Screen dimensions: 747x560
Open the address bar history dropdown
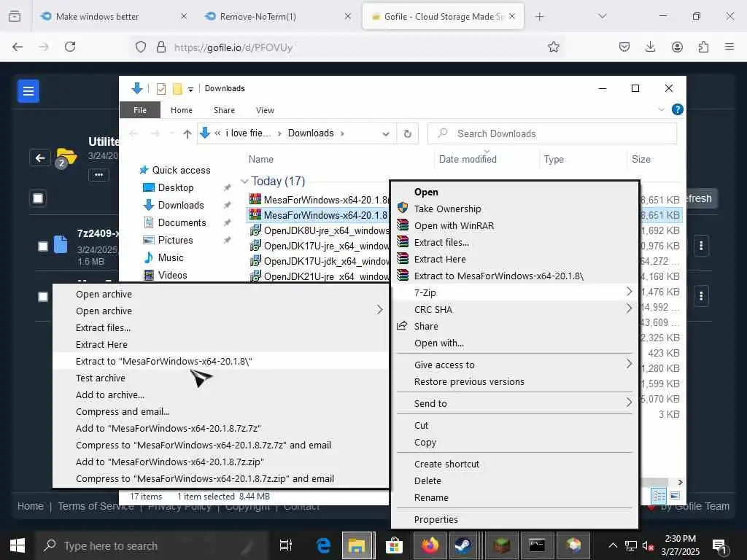click(386, 134)
